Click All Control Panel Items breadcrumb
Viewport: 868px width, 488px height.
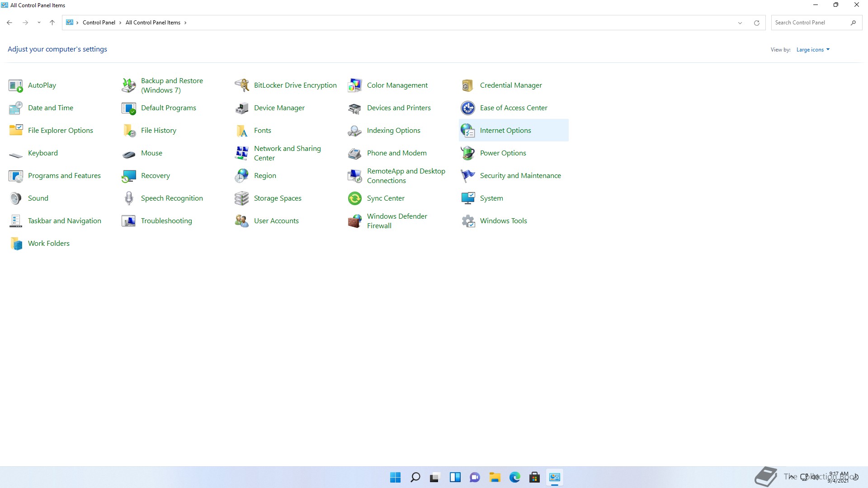pos(153,23)
